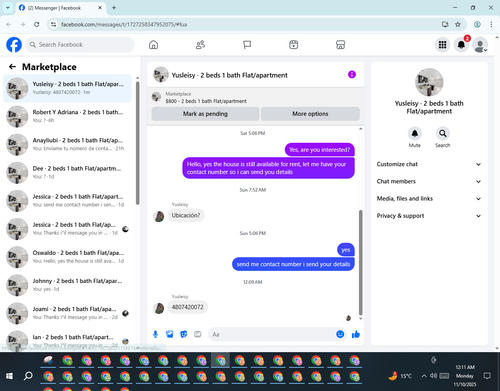Click Mark as pending button
Viewport: 500px width, 391px height.
(205, 114)
